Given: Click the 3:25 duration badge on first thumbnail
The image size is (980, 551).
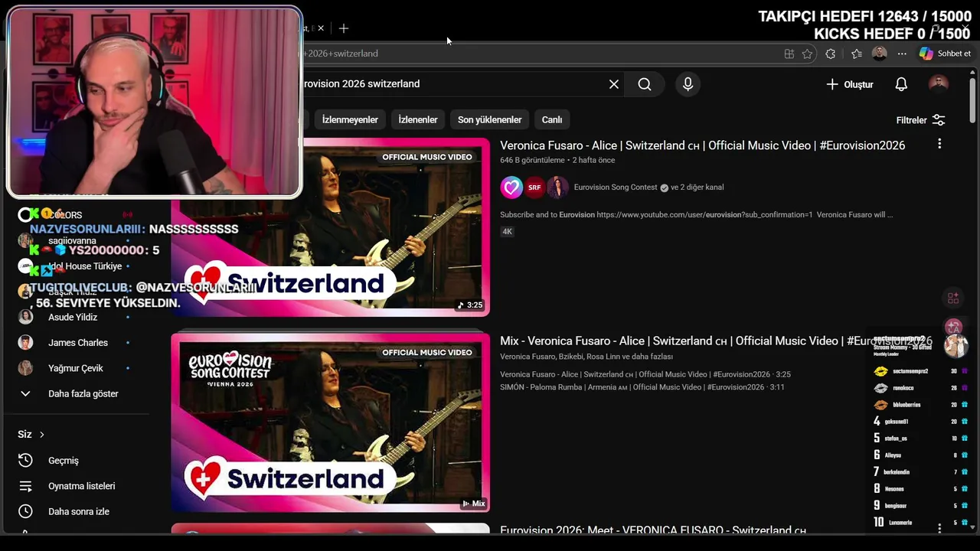Looking at the screenshot, I should tap(470, 305).
